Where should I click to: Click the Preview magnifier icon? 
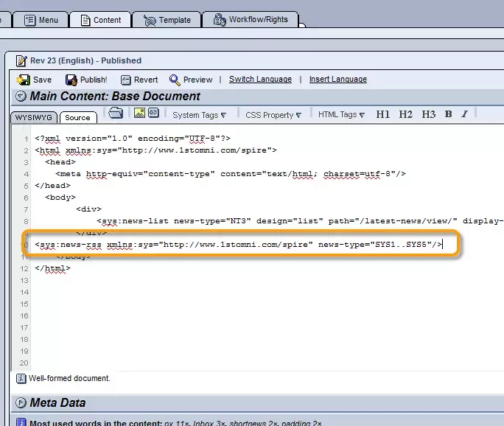pyautogui.click(x=175, y=80)
